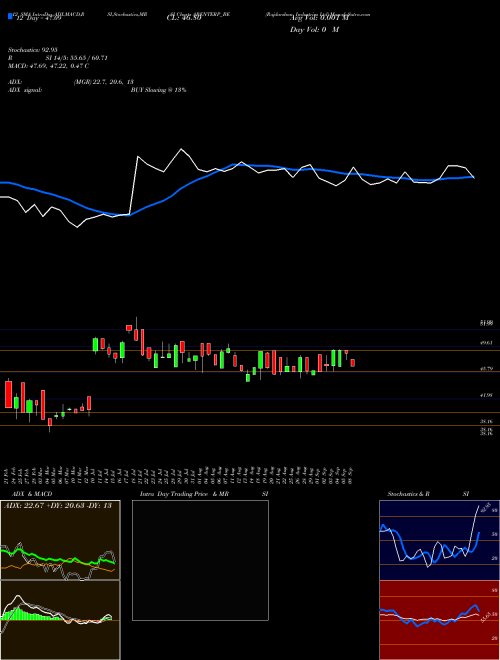This screenshot has width=500, height=660.
Task: Click the Avg Vol: 0.001 M label
Action: point(319,18)
